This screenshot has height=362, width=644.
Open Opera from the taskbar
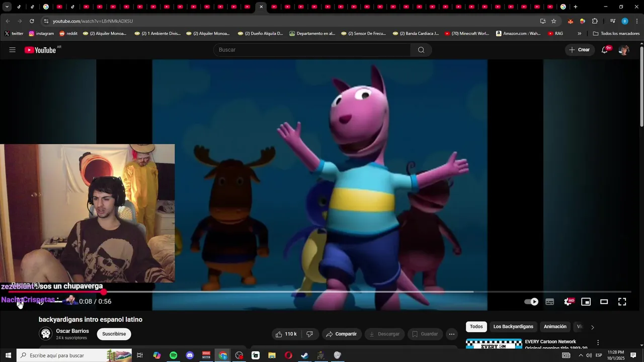pos(288,355)
